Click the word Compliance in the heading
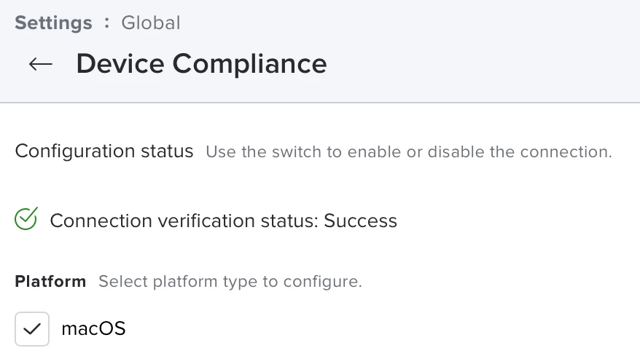 click(x=250, y=64)
